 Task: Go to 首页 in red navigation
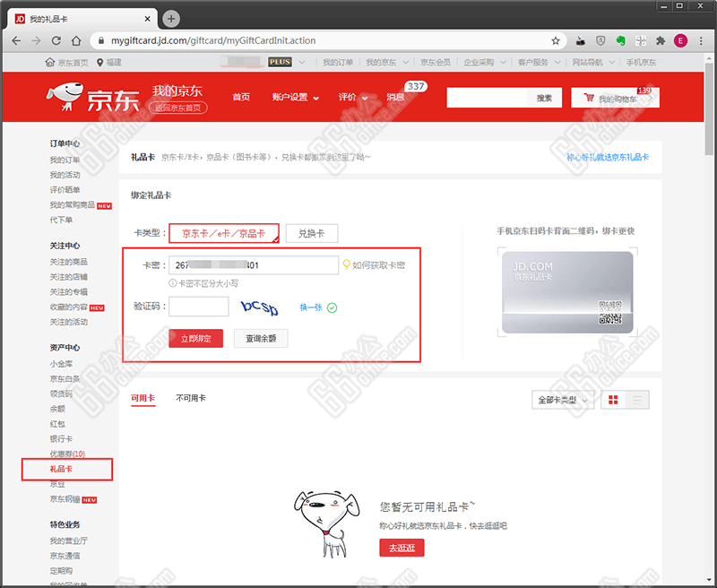[241, 97]
